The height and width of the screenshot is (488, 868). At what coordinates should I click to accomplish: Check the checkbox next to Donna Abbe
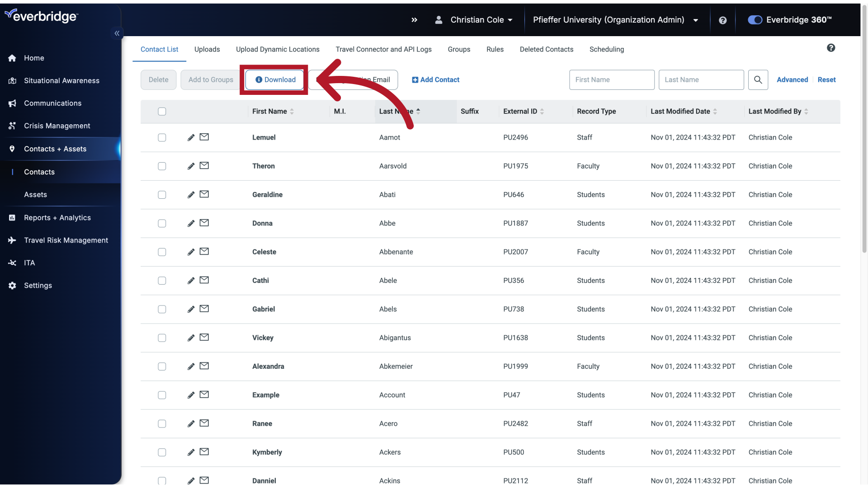pos(161,223)
